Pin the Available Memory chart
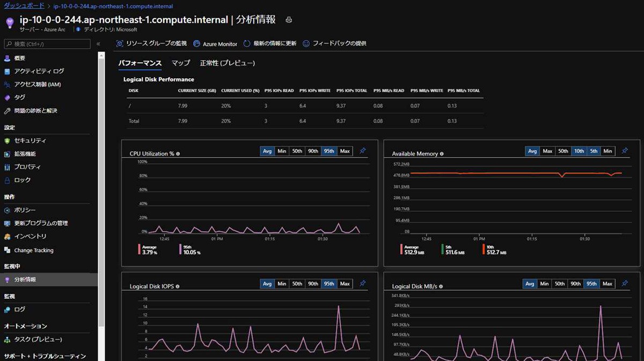 coord(625,151)
